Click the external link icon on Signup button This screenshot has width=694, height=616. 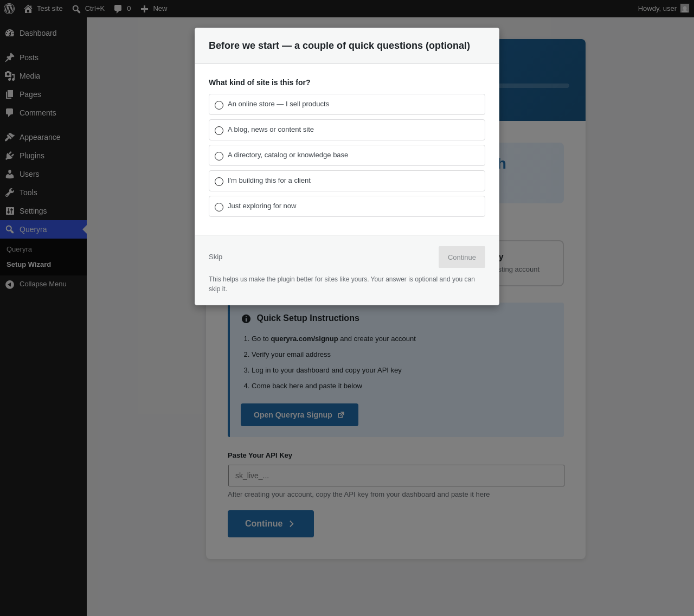pyautogui.click(x=341, y=415)
